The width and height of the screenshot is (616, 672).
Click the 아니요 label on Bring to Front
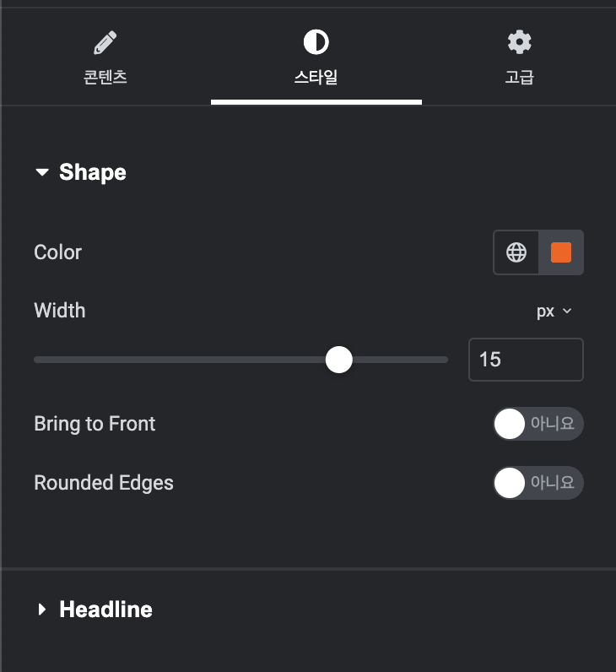click(552, 424)
